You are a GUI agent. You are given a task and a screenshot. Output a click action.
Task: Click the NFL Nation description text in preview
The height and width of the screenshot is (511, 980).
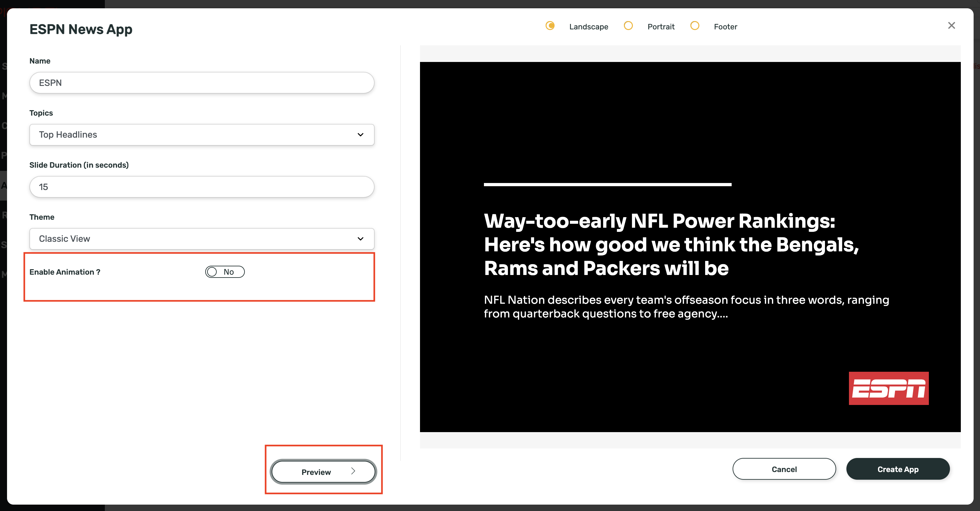tap(686, 307)
